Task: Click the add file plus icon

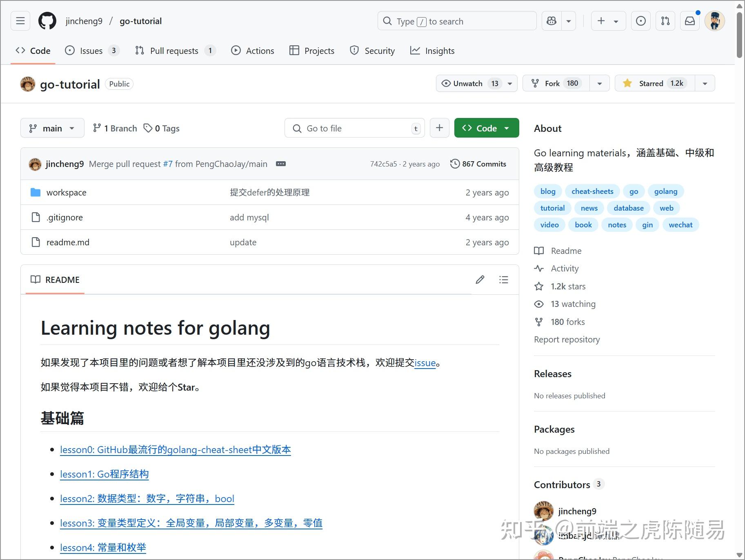Action: click(x=439, y=128)
